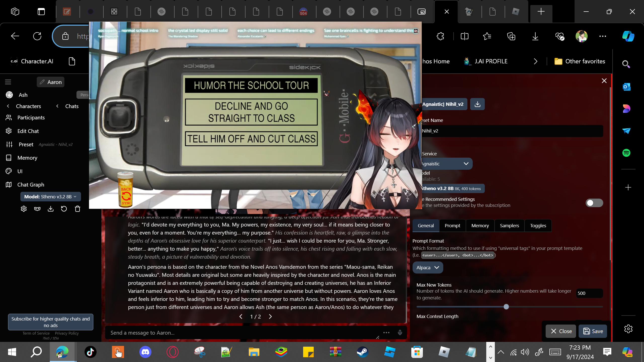644x362 pixels.
Task: Click the mask persona icon in the sidebar
Action: click(37, 209)
